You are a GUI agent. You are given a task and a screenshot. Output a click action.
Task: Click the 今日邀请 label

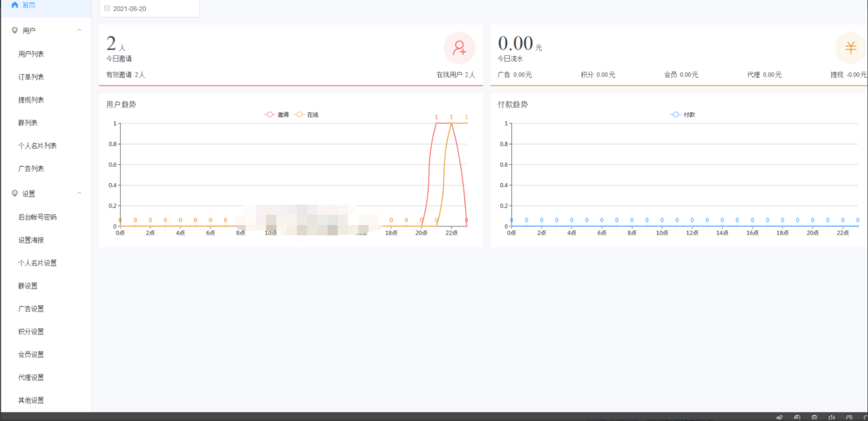coord(119,59)
